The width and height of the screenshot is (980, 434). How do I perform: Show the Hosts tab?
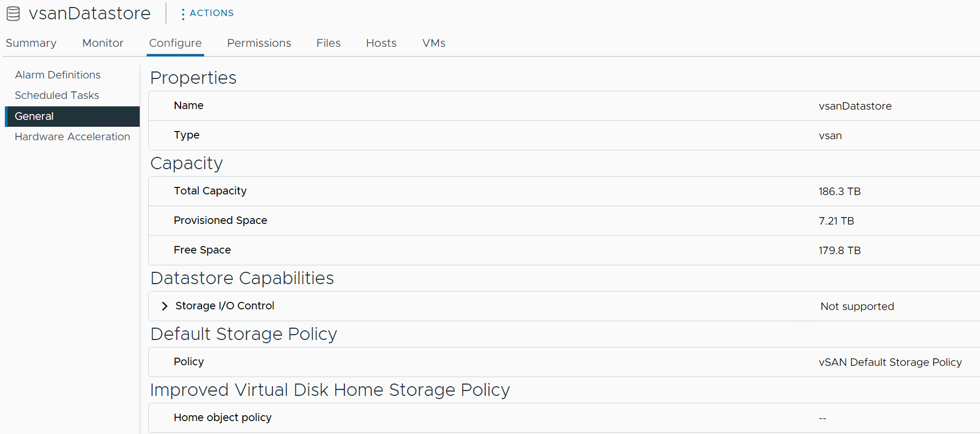(381, 43)
